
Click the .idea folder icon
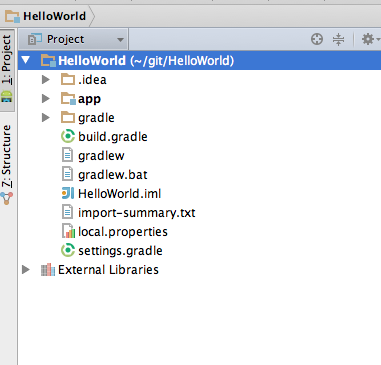coord(68,79)
